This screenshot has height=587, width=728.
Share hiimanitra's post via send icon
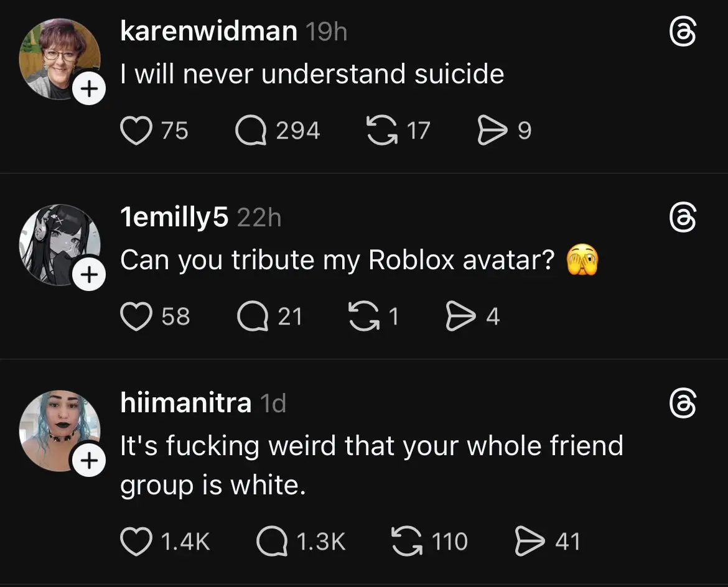pos(530,540)
